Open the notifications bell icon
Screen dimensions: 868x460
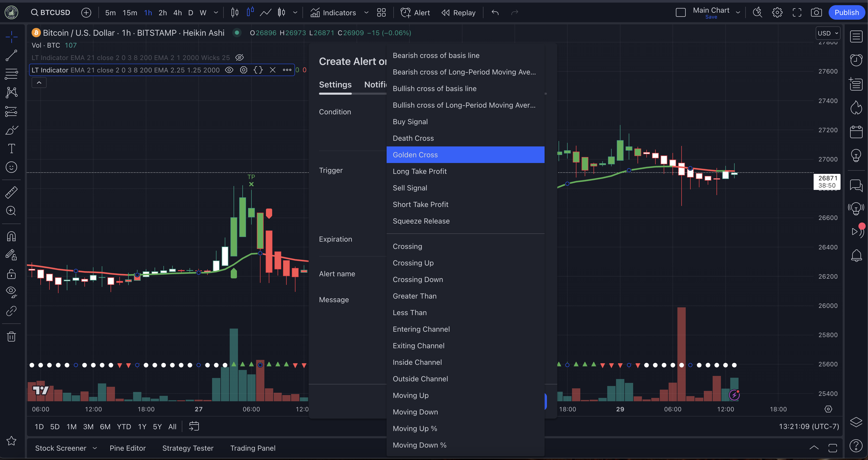click(x=856, y=256)
